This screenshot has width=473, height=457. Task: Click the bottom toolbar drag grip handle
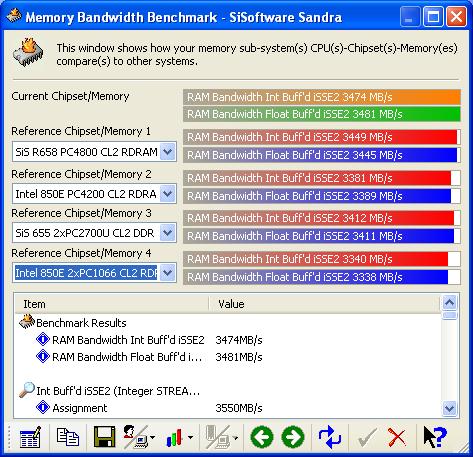click(9, 437)
